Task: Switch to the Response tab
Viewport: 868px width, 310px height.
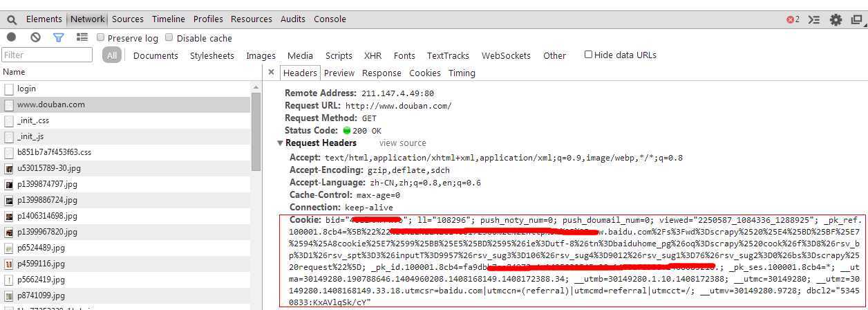Action: (x=381, y=73)
